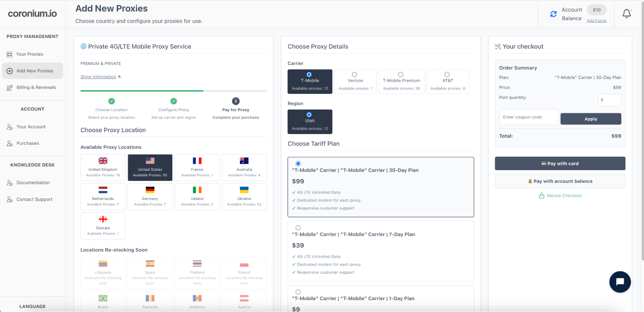Click the balance refresh icon
Image resolution: width=644 pixels, height=312 pixels.
click(553, 14)
